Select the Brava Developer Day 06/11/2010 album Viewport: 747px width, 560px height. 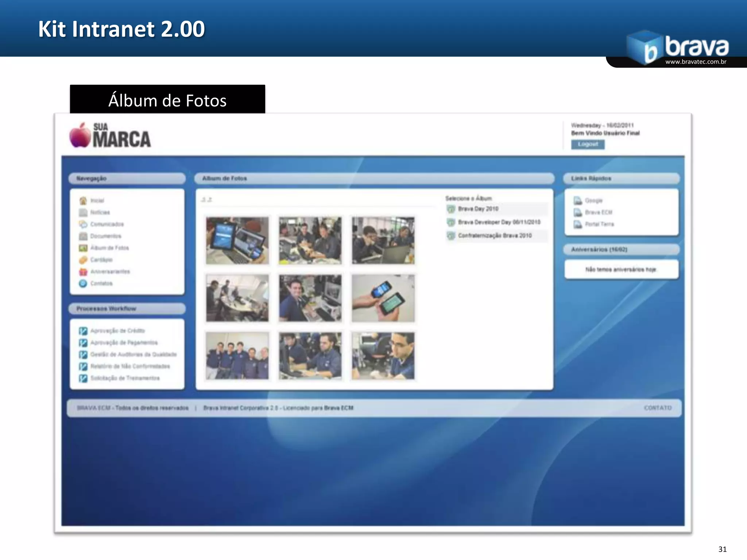[x=499, y=222]
